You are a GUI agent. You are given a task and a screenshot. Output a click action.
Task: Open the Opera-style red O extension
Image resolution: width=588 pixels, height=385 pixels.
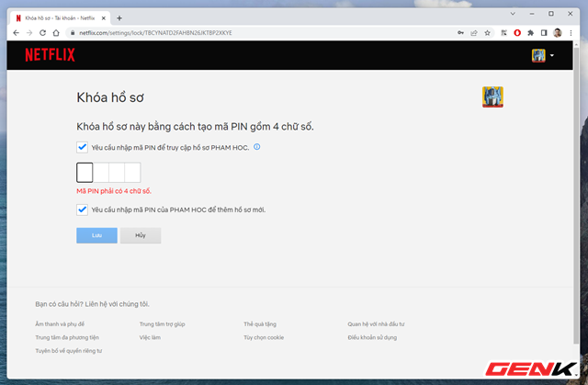tap(517, 33)
